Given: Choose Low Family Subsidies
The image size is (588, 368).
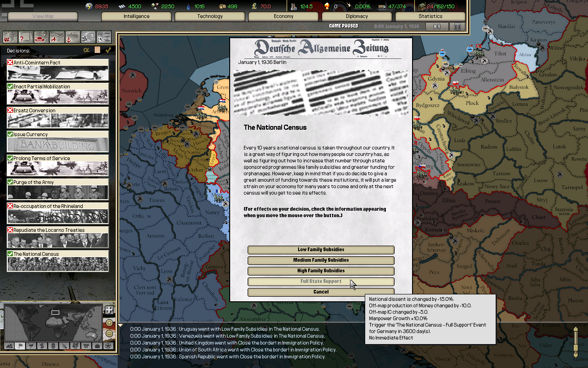Looking at the screenshot, I should tap(321, 250).
